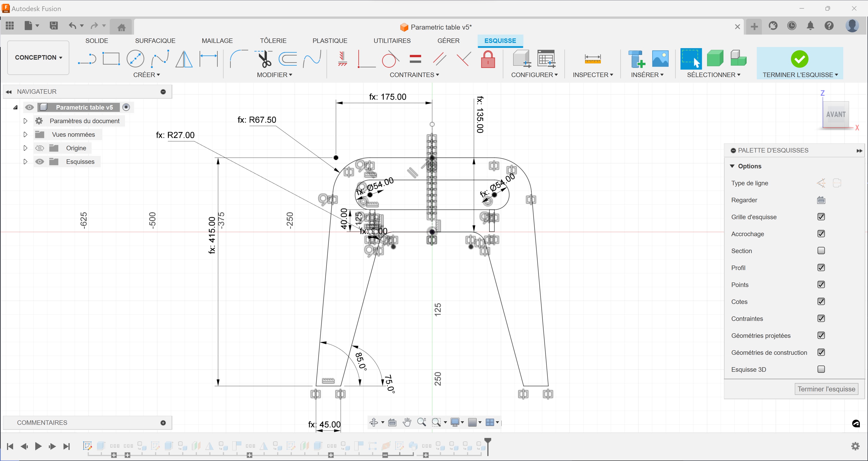Viewport: 868px width, 461px height.
Task: Jump to timeline start
Action: tap(10, 446)
